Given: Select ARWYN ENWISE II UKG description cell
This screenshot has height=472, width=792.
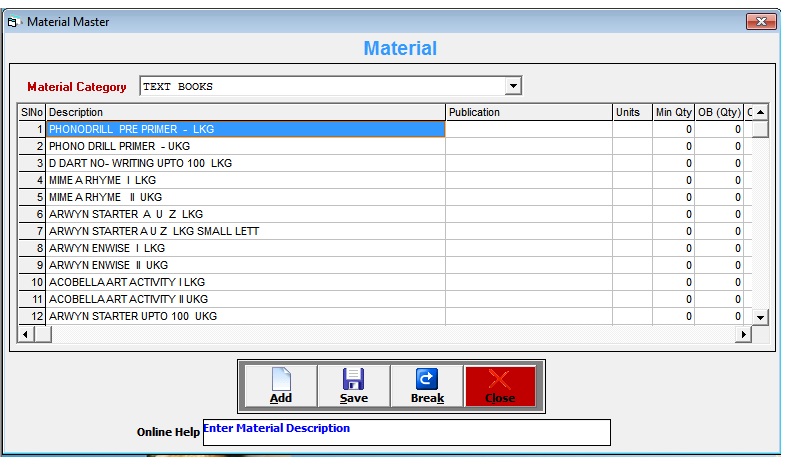Looking at the screenshot, I should tap(245, 265).
